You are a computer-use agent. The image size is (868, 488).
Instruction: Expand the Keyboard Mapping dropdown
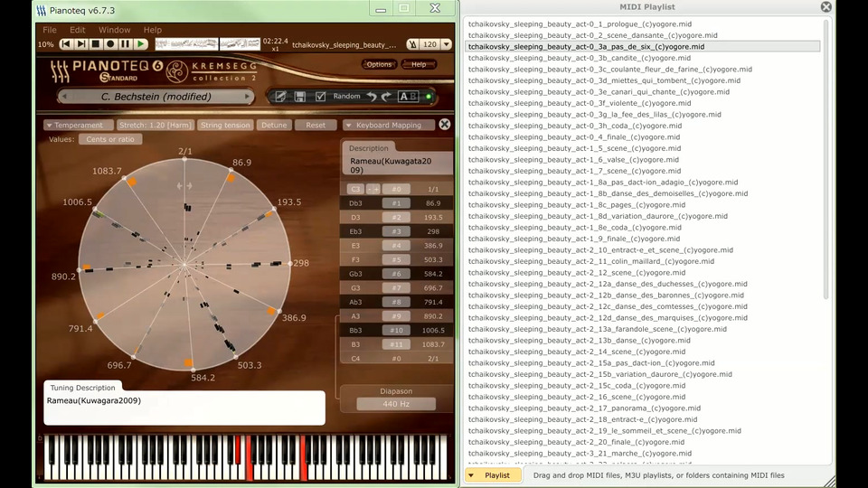[x=389, y=125]
